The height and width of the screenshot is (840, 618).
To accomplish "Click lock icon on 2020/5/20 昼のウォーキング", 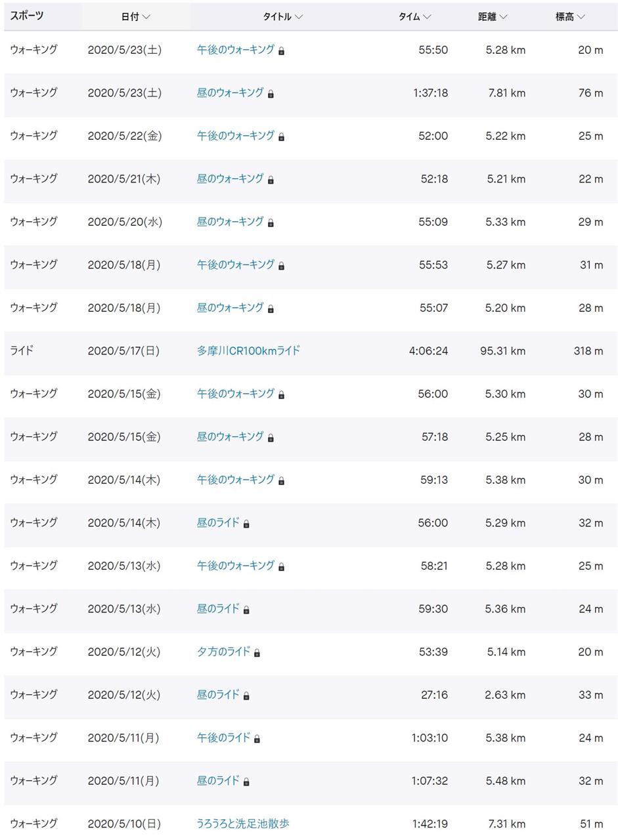I will click(x=271, y=222).
